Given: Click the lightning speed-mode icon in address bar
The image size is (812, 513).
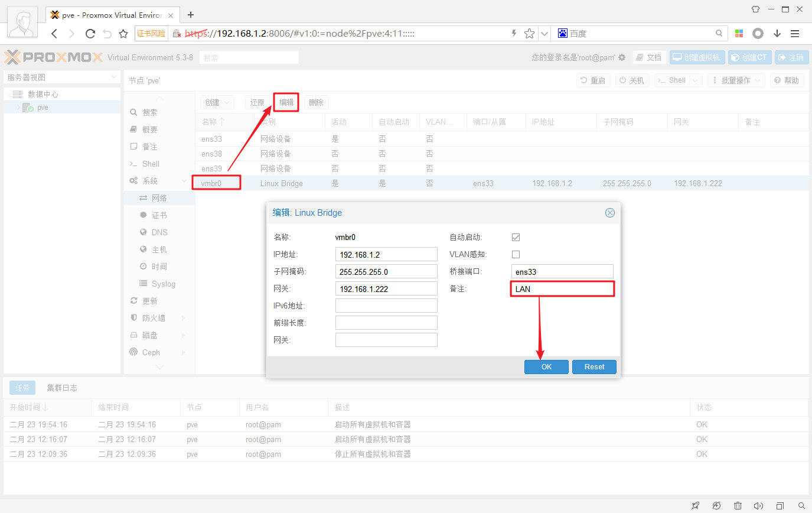Looking at the screenshot, I should [x=514, y=34].
